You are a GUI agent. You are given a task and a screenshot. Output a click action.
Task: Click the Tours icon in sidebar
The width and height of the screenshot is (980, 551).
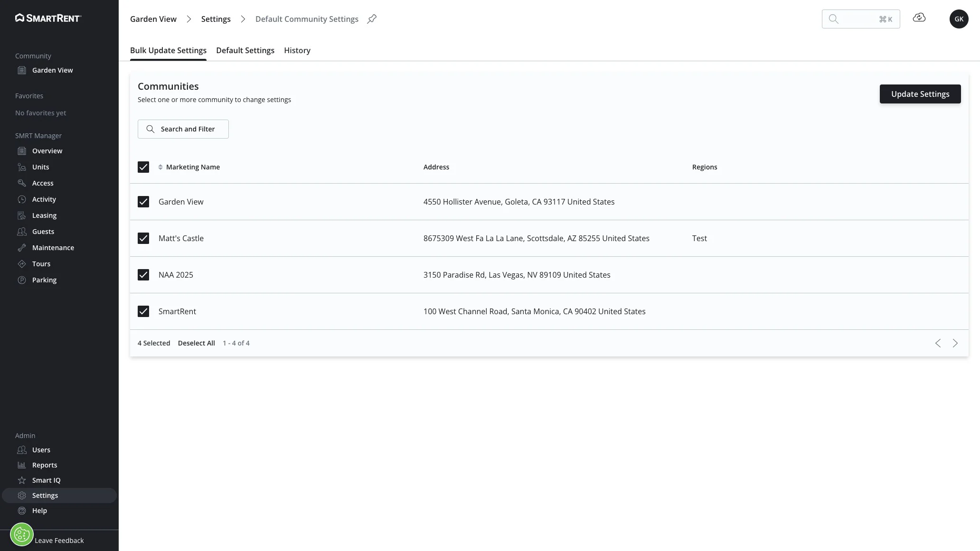(22, 264)
